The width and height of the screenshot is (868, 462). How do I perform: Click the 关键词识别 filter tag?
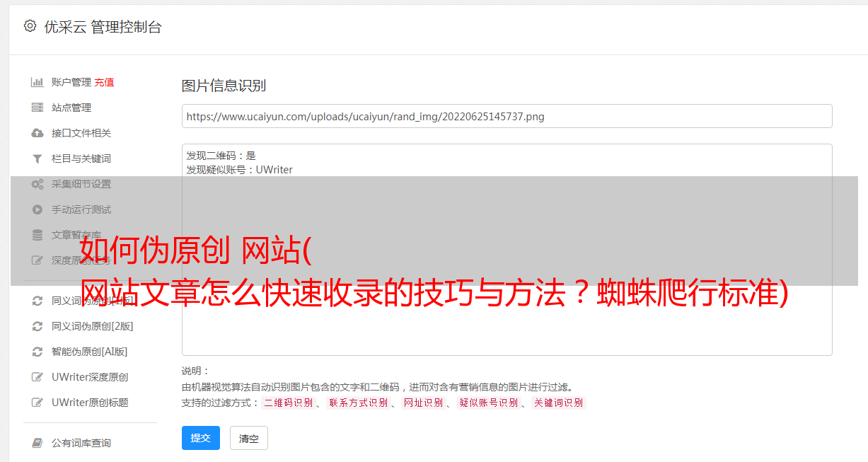point(559,403)
